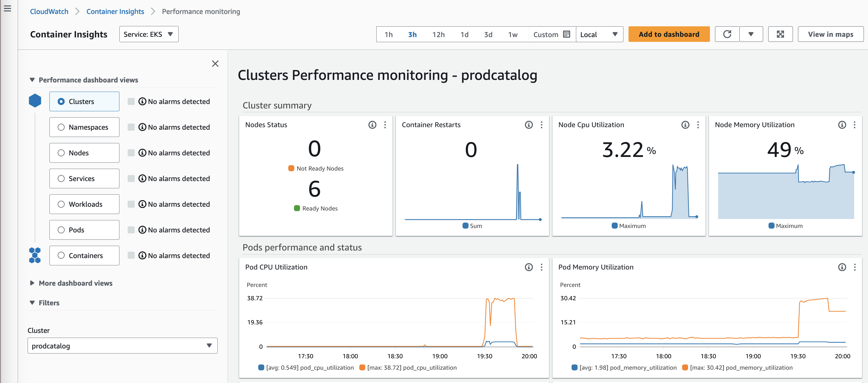Refresh the dashboard data

click(727, 34)
